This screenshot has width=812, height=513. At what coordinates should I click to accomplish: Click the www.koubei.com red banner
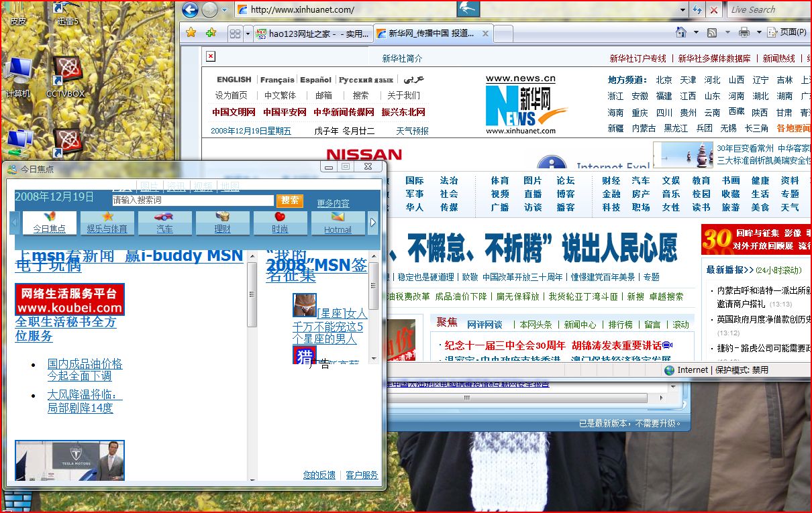tap(70, 300)
